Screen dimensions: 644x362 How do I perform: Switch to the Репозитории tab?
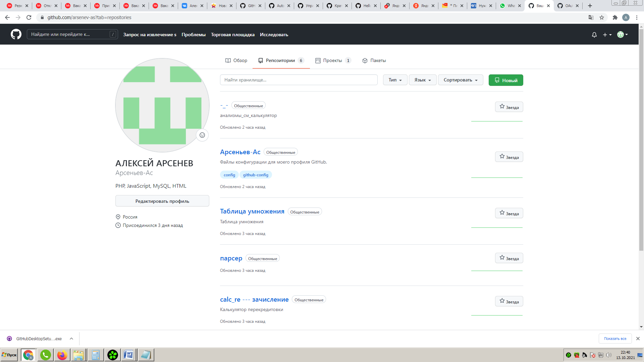[x=281, y=60]
